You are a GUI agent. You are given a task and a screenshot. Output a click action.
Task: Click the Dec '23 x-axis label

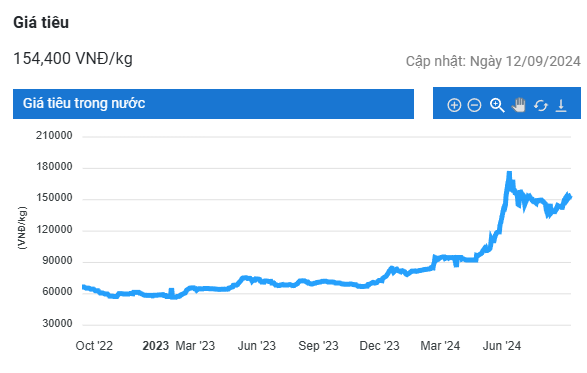click(379, 346)
